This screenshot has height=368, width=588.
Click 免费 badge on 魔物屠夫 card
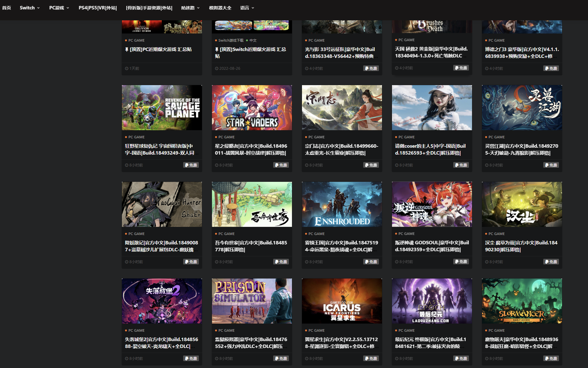point(551,358)
